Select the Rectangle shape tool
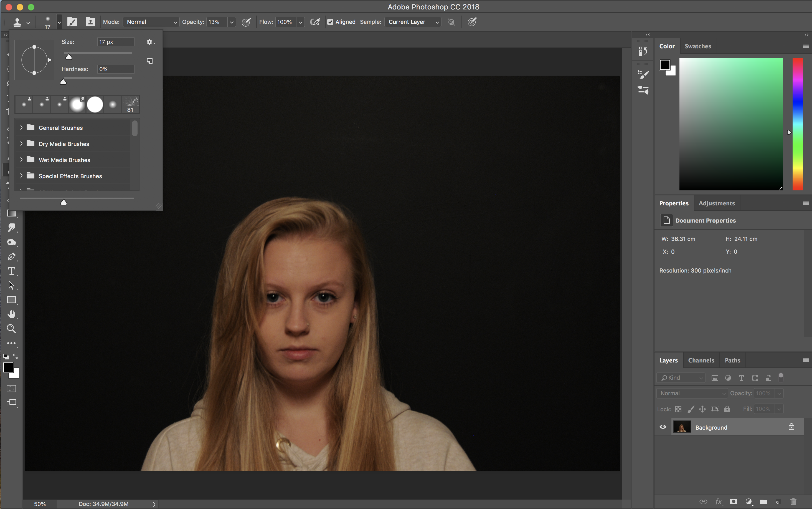 tap(11, 300)
